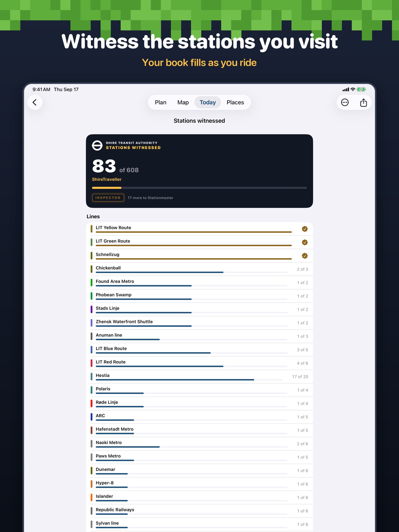
Task: Tap the share icon
Action: [x=363, y=102]
